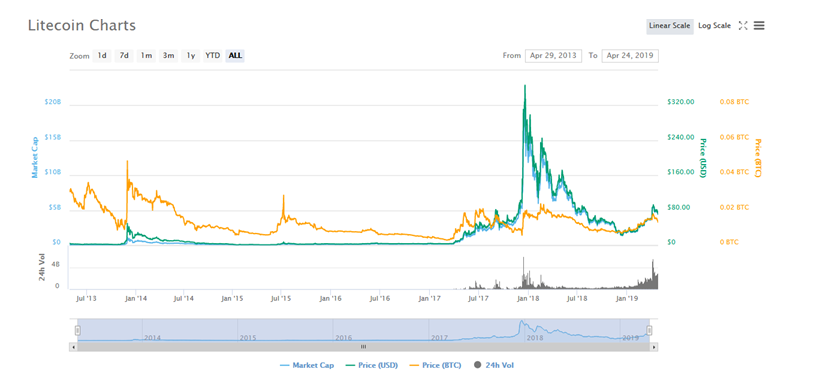
Task: Click the $10B market cap label
Action: [53, 173]
